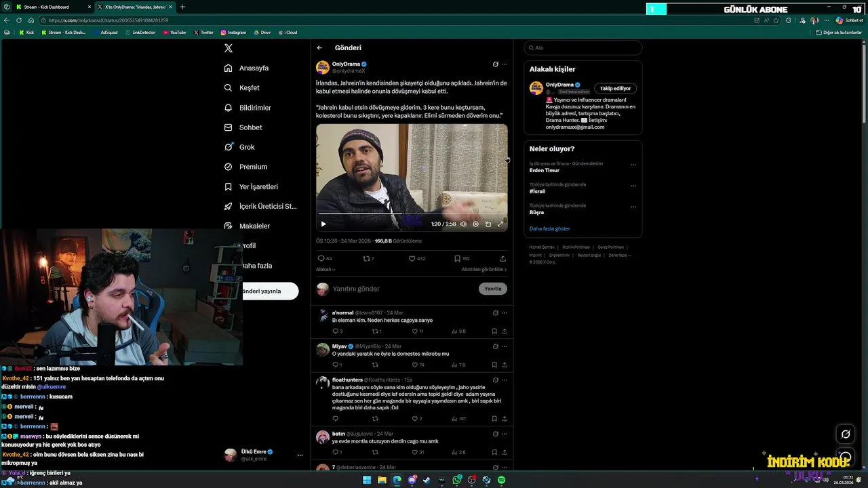Open the more options menu on OnlyDrama's post
Viewport: 868px width, 488px height.
(x=505, y=64)
